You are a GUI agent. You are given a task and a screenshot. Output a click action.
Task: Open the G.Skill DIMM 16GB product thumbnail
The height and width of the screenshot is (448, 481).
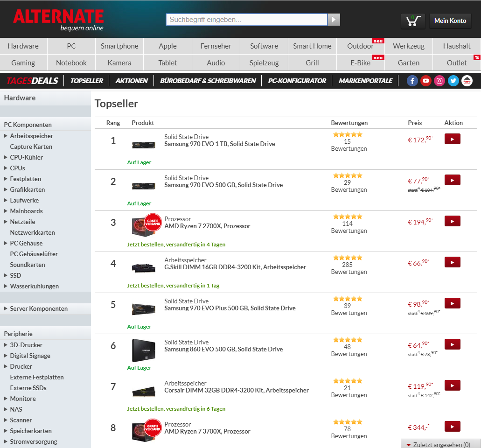[x=144, y=268]
